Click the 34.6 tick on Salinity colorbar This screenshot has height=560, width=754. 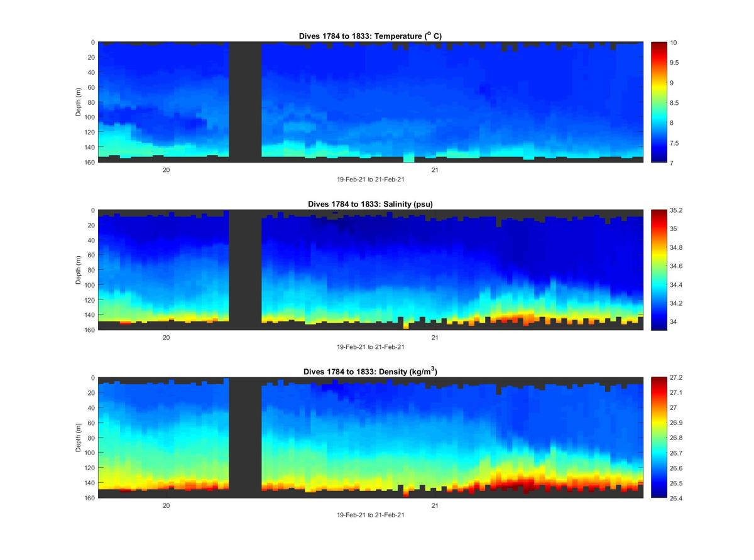677,266
